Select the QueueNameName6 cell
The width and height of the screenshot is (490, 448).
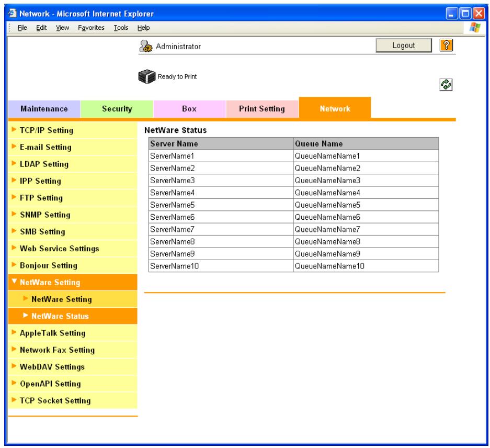(x=366, y=217)
